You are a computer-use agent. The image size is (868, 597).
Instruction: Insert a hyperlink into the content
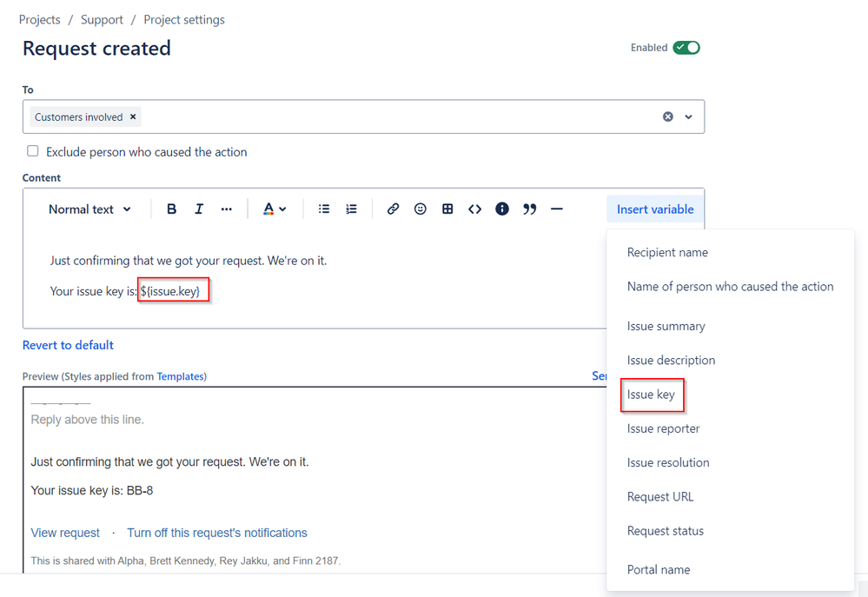tap(393, 209)
